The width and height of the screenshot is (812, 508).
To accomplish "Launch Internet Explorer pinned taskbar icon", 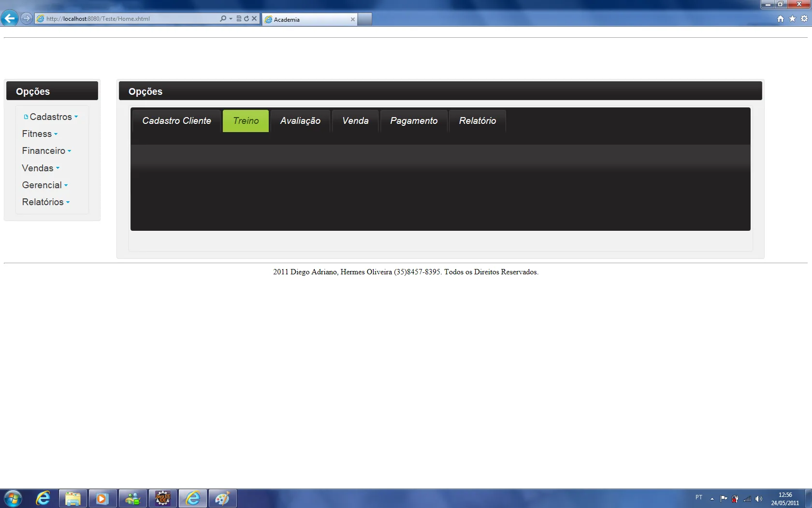I will pyautogui.click(x=43, y=498).
